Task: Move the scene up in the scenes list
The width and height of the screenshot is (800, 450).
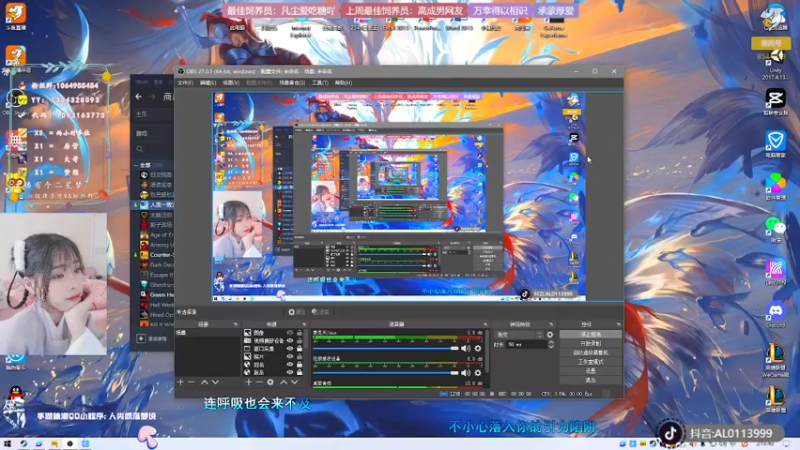Action: point(204,382)
